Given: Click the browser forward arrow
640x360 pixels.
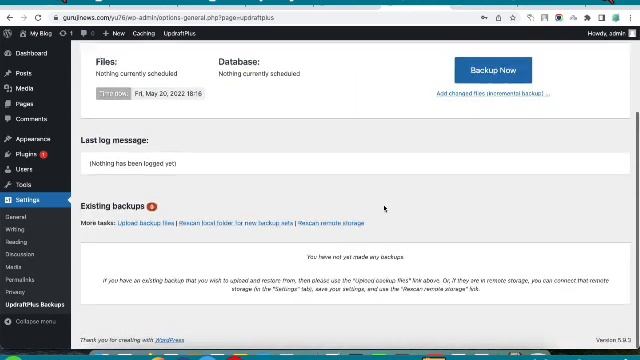Looking at the screenshot, I should (24, 18).
